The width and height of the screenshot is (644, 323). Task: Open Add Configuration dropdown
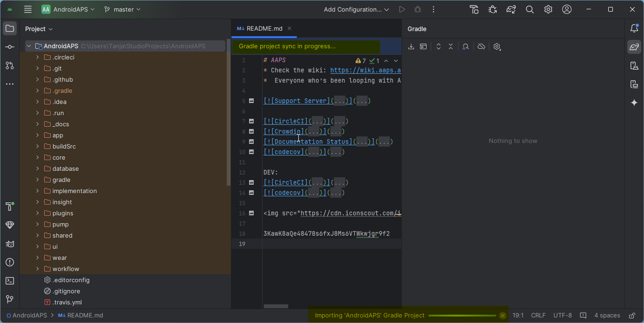(x=356, y=9)
